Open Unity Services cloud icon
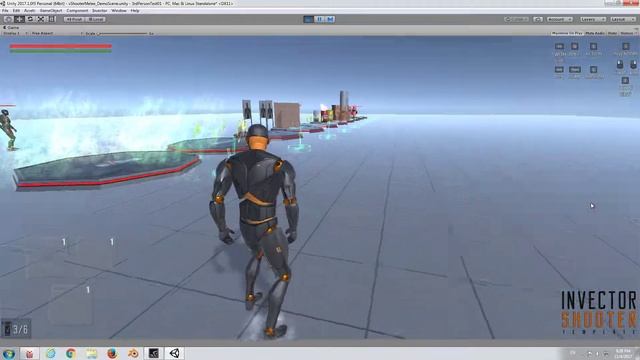The height and width of the screenshot is (360, 640). pos(538,19)
